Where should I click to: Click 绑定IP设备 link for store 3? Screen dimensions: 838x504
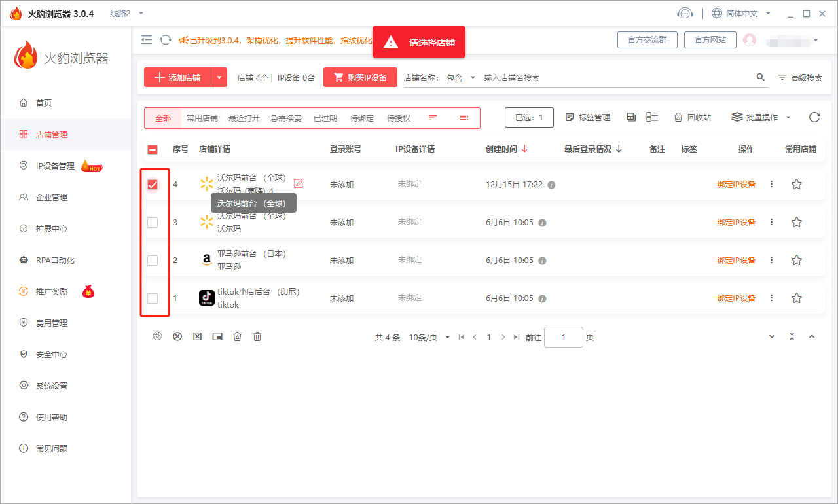coord(736,223)
